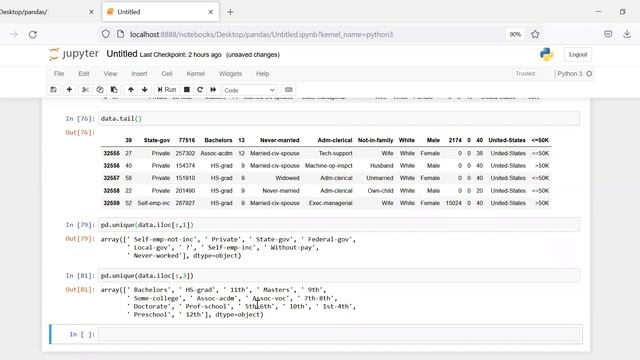Viewport: 640px width, 360px height.
Task: Open the File menu
Action: coord(59,74)
